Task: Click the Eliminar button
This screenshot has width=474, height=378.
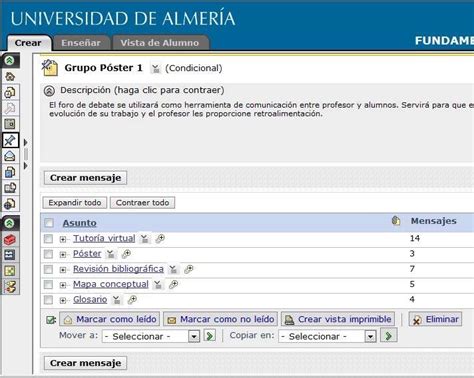Action: [435, 319]
